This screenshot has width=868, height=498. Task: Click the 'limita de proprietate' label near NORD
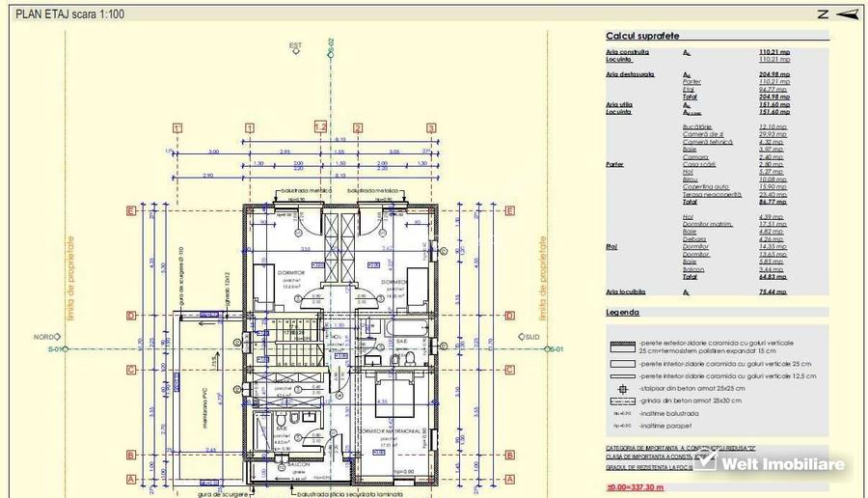click(x=70, y=278)
